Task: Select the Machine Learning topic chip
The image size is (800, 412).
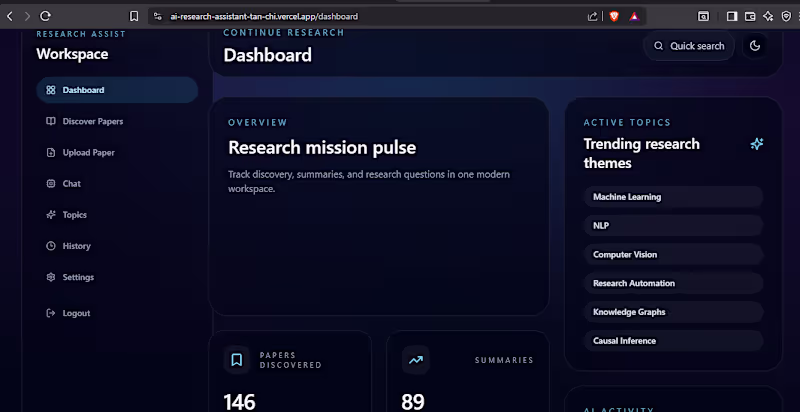Action: click(673, 197)
